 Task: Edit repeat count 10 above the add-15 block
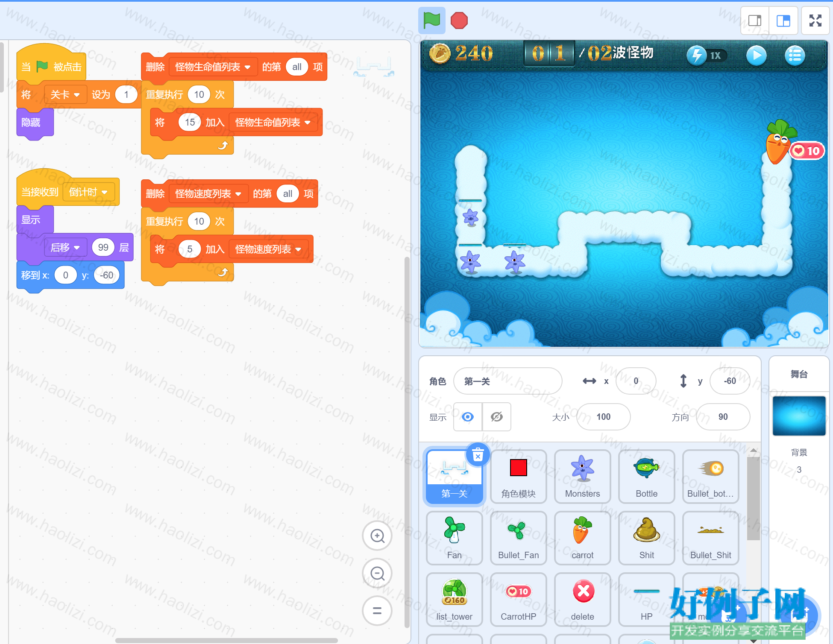199,95
